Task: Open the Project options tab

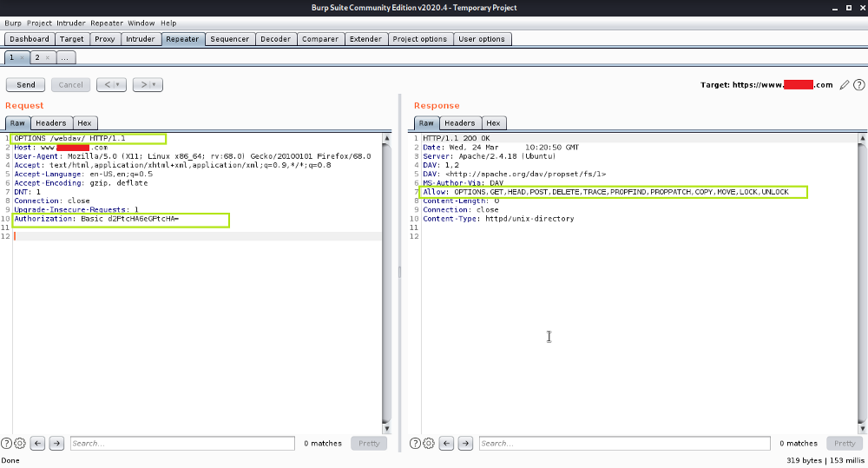Action: click(x=419, y=39)
